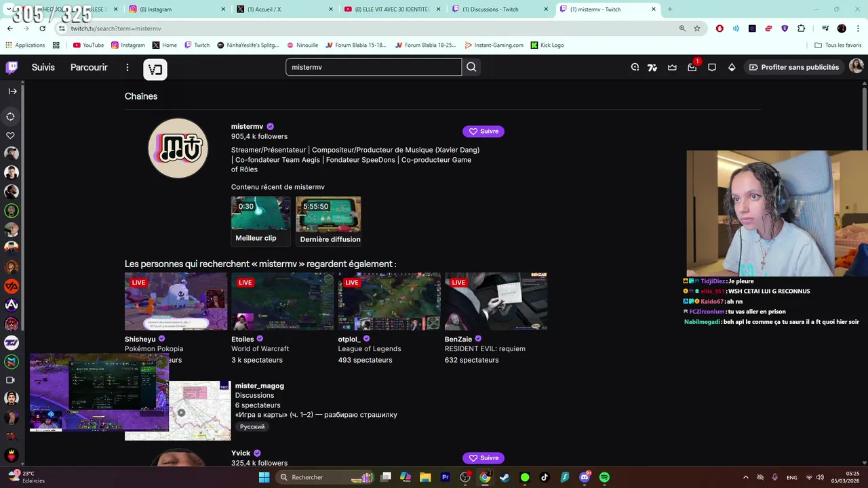Select the Русский language tag

tap(252, 427)
